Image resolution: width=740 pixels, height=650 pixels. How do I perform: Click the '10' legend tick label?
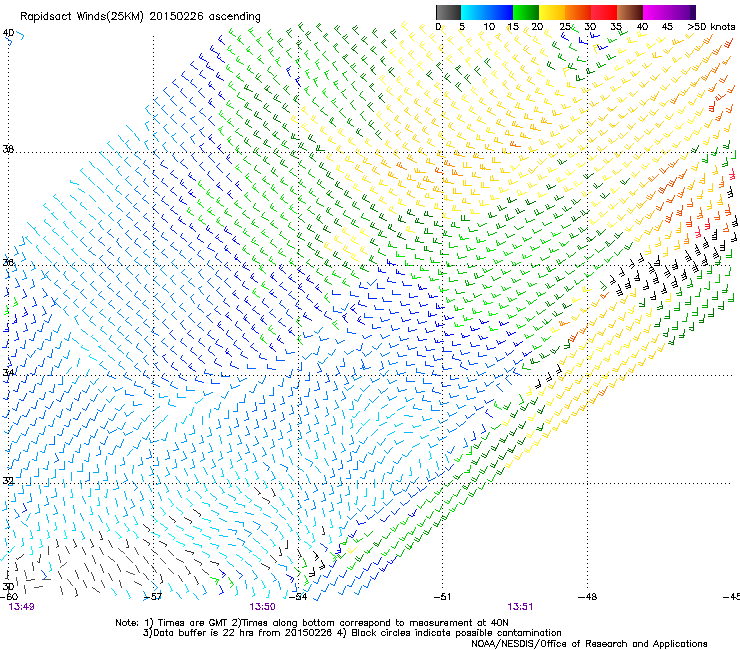pyautogui.click(x=489, y=26)
